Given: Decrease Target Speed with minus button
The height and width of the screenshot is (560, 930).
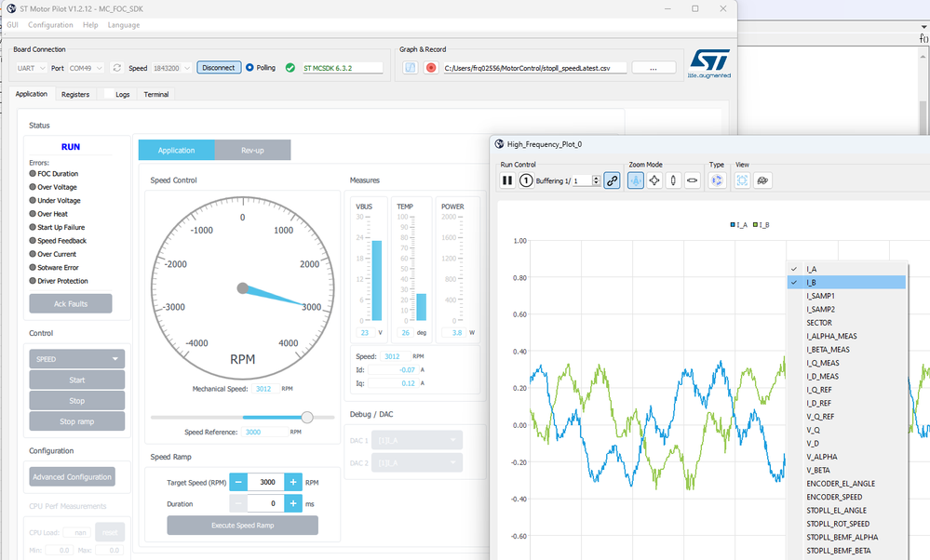Looking at the screenshot, I should click(238, 483).
